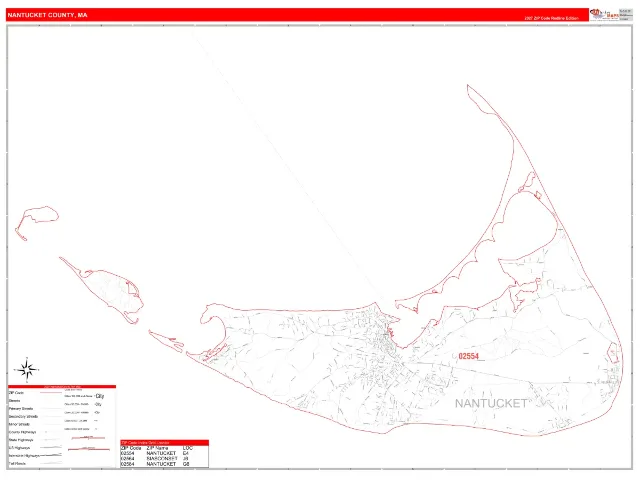The height and width of the screenshot is (480, 640).
Task: Click the 'NANTUCKET COUNTY, MA' title
Action: point(47,15)
